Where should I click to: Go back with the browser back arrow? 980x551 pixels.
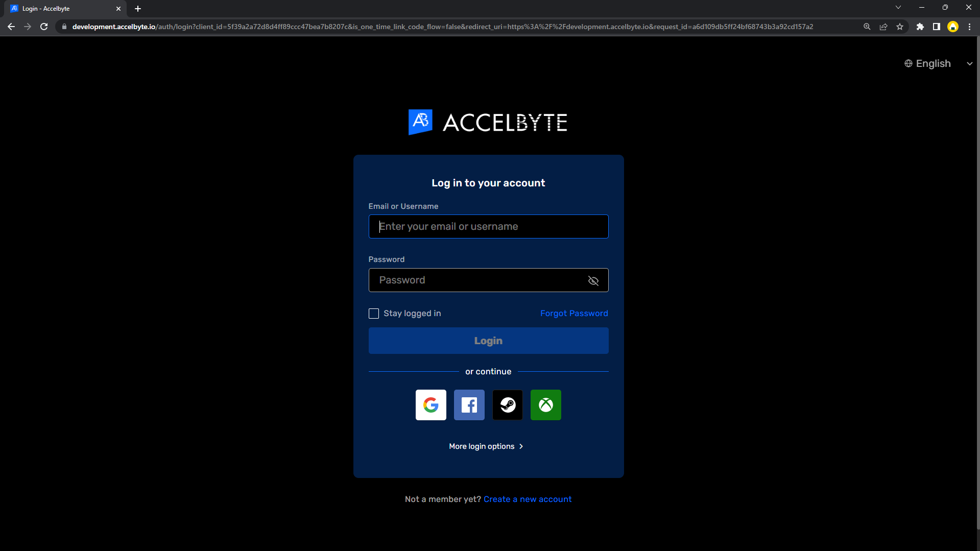point(11,27)
